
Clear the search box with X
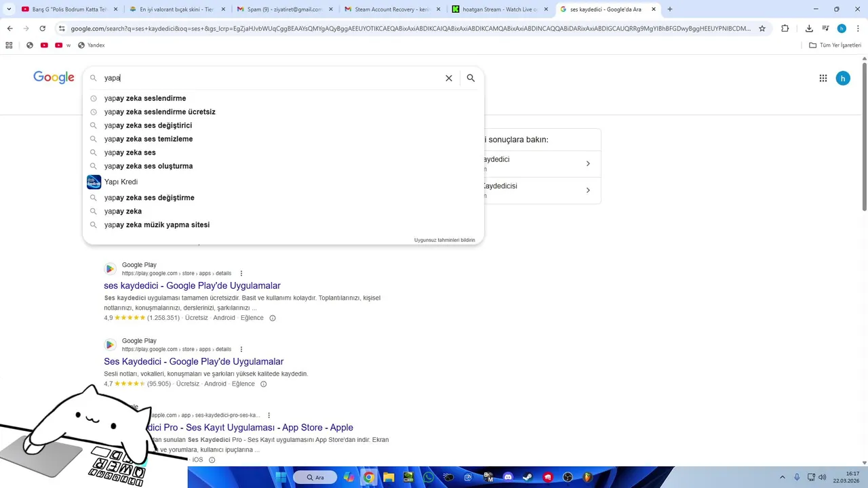[x=449, y=78]
